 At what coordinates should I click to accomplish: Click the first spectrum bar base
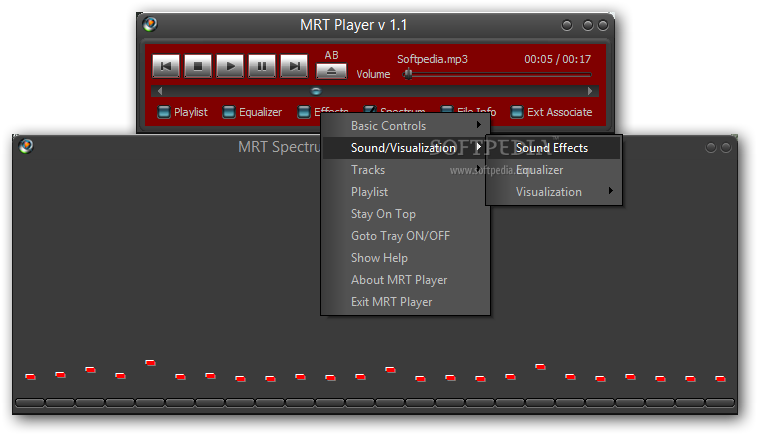click(30, 402)
